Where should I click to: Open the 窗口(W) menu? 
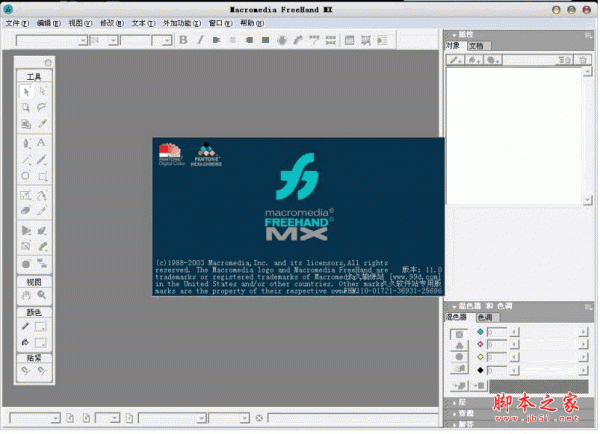pyautogui.click(x=220, y=23)
